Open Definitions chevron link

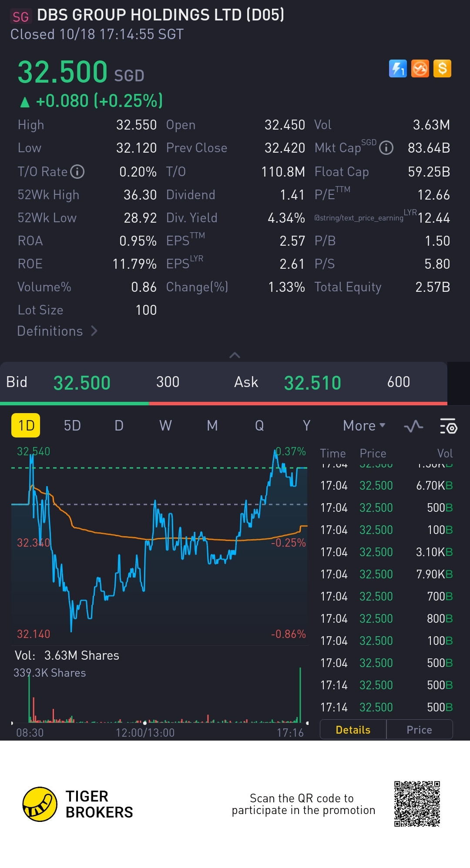57,331
